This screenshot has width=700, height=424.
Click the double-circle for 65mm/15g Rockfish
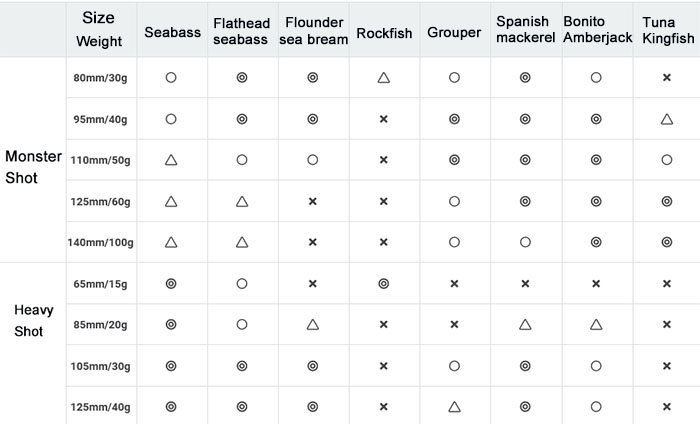(x=383, y=283)
